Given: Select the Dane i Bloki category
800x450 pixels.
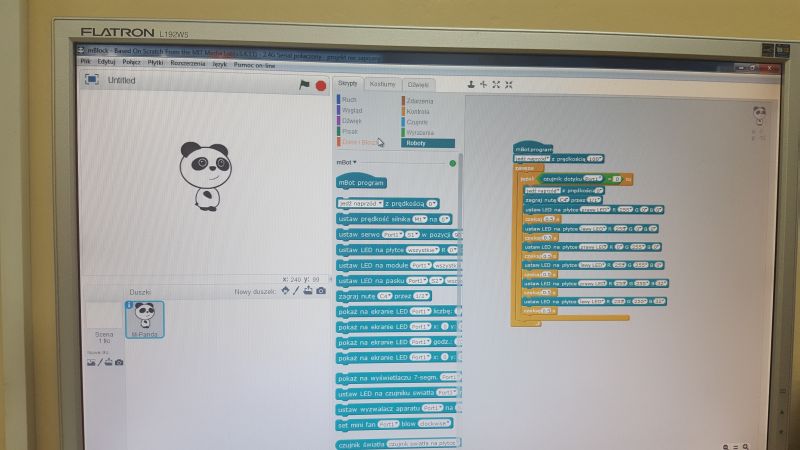Looking at the screenshot, I should 359,142.
